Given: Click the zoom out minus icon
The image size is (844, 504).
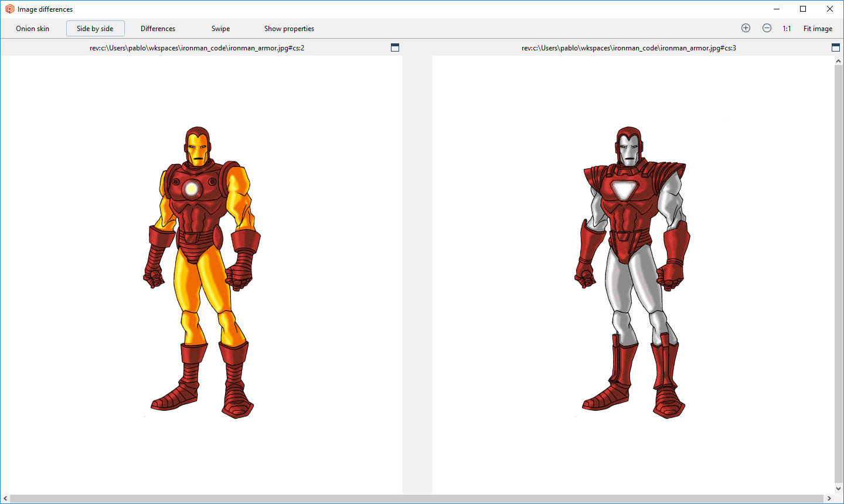Looking at the screenshot, I should [x=767, y=28].
